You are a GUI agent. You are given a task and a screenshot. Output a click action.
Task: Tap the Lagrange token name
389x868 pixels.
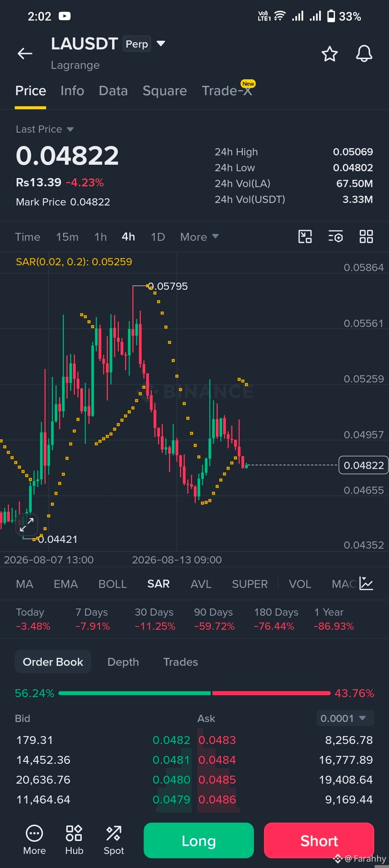point(75,65)
